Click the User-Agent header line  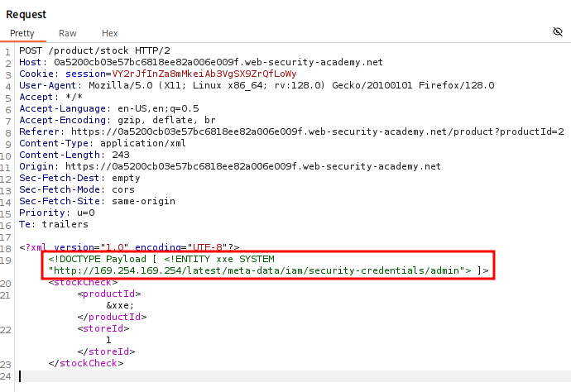pos(257,85)
